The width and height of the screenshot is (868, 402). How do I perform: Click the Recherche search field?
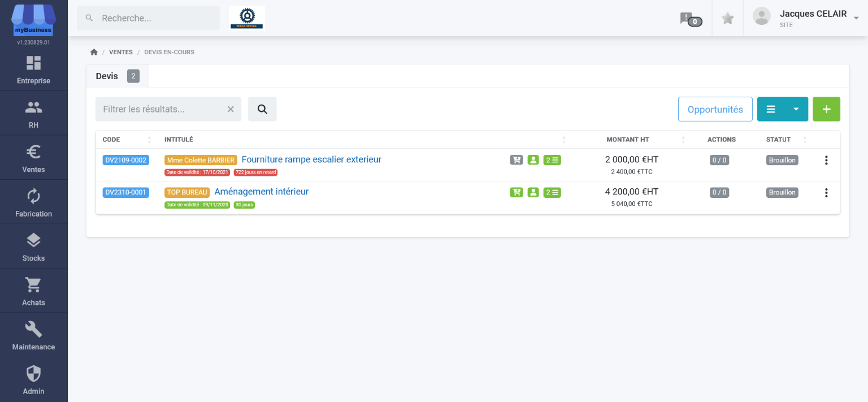pyautogui.click(x=148, y=18)
